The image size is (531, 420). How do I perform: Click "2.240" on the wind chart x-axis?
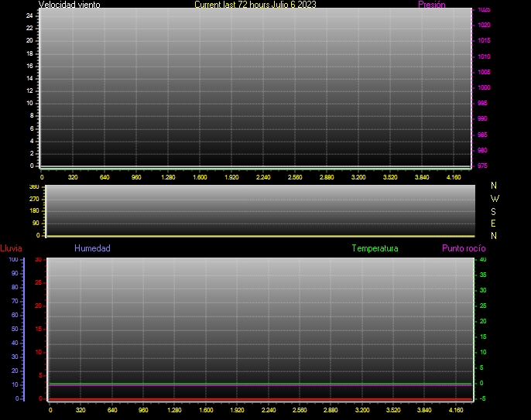[263, 177]
